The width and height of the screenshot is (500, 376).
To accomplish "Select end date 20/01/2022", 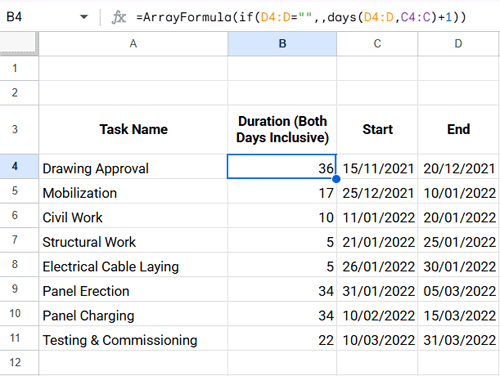I will point(459,216).
